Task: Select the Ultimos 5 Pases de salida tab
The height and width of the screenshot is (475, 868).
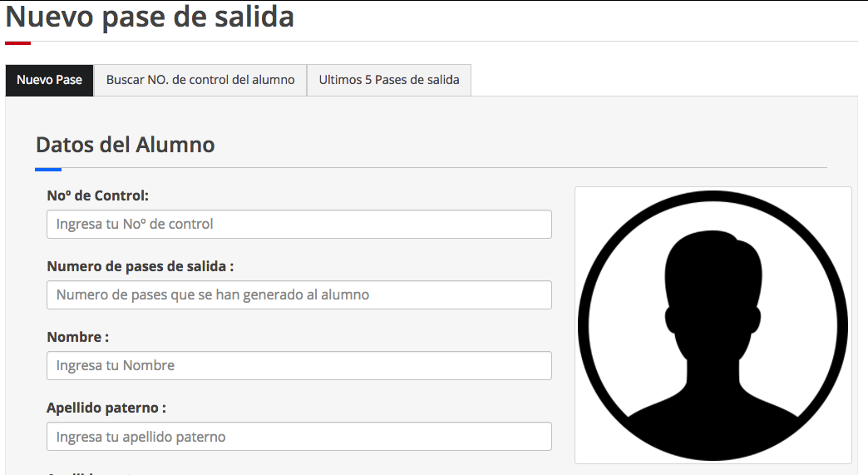Action: pos(389,80)
